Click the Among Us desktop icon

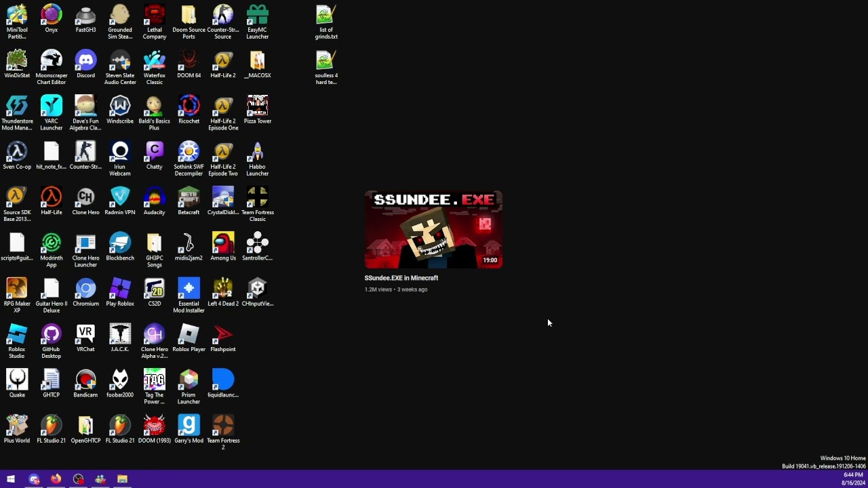(x=223, y=247)
